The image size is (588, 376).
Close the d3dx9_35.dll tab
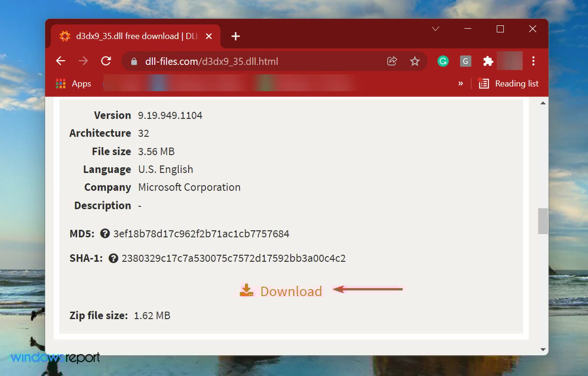pos(209,36)
